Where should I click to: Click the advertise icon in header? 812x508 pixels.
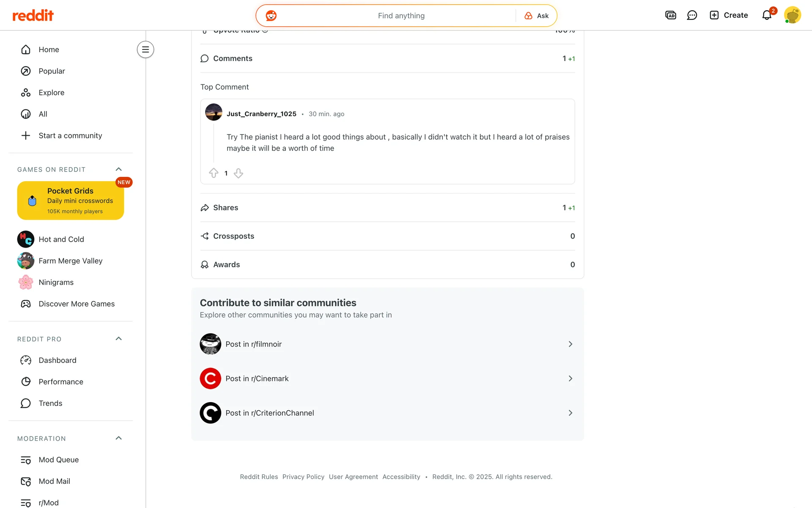coord(670,15)
